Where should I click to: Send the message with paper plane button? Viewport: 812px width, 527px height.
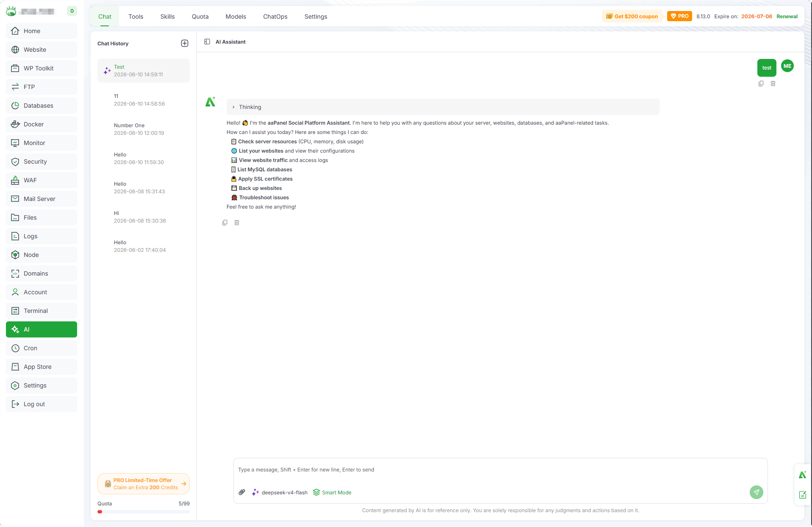757,492
